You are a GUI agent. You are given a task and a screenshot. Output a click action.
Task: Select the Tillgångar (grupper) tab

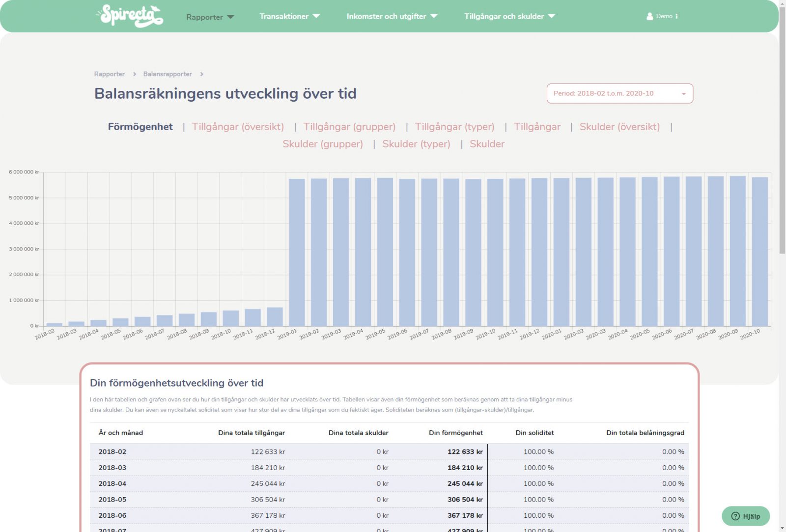coord(349,127)
